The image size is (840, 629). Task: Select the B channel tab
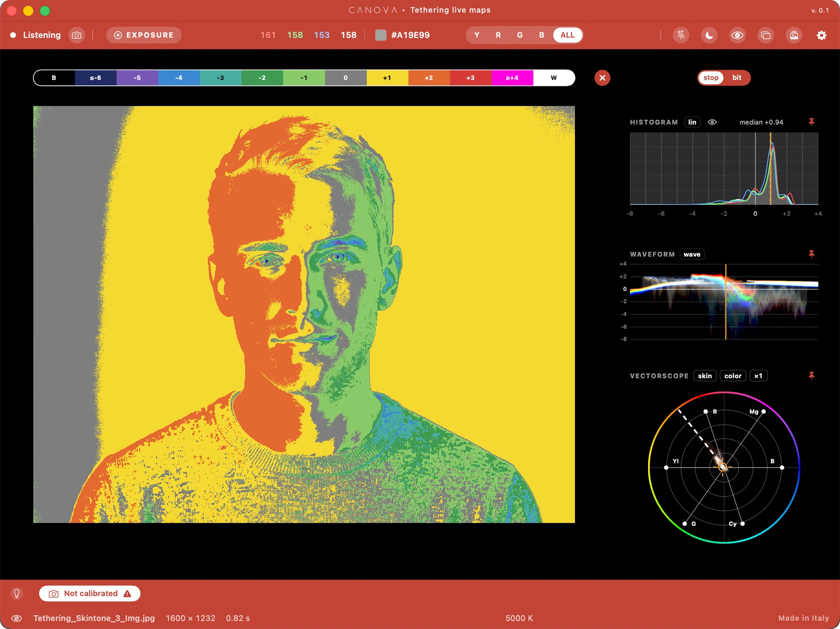541,35
